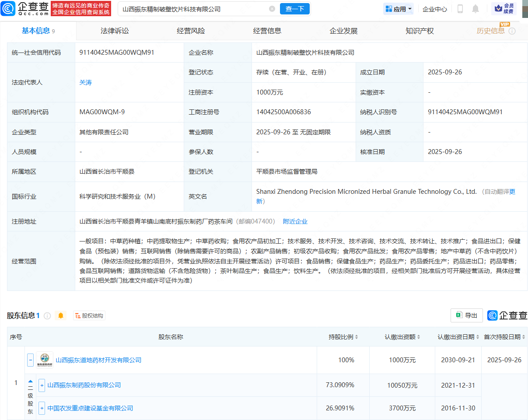This screenshot has height=420, width=528.
Task: Switch to the 知识产权 tab
Action: pos(419,31)
